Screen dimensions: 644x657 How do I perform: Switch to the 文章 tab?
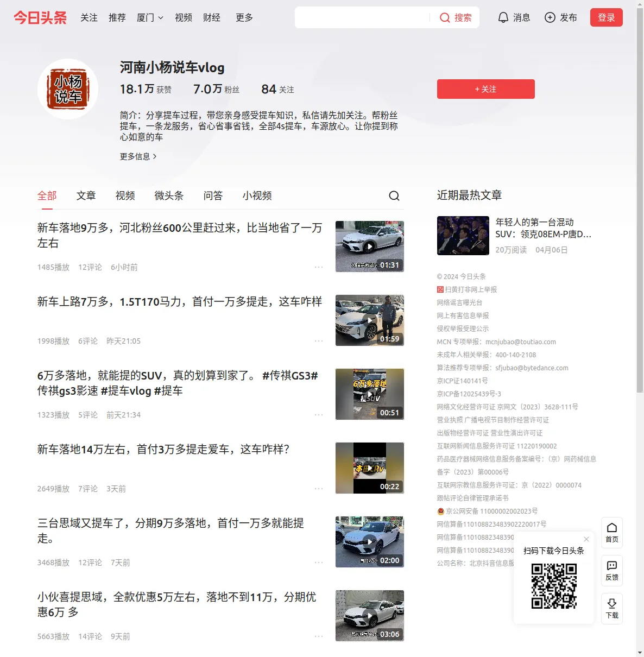tap(86, 195)
